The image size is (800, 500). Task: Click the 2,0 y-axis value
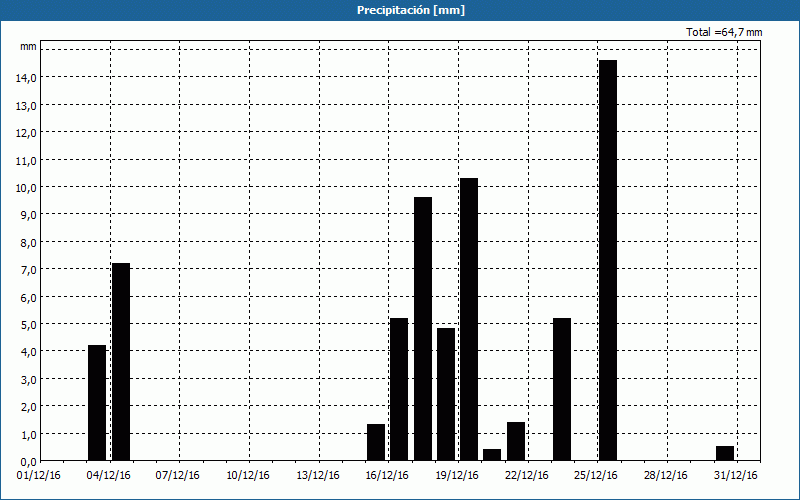tap(29, 407)
